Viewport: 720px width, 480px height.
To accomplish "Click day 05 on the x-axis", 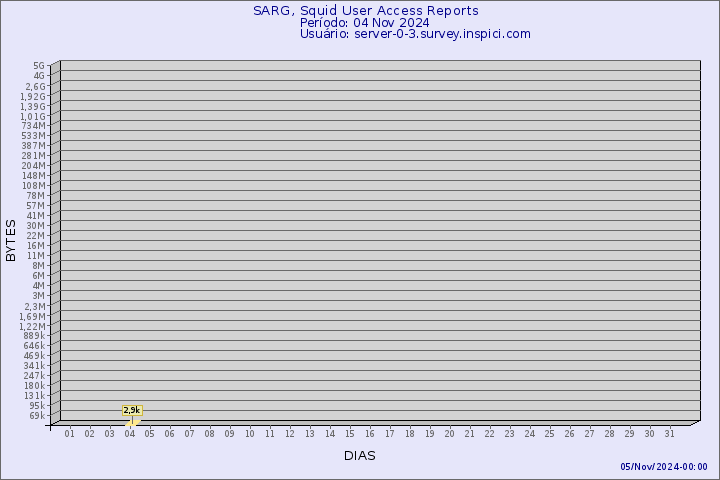I will click(x=150, y=434).
